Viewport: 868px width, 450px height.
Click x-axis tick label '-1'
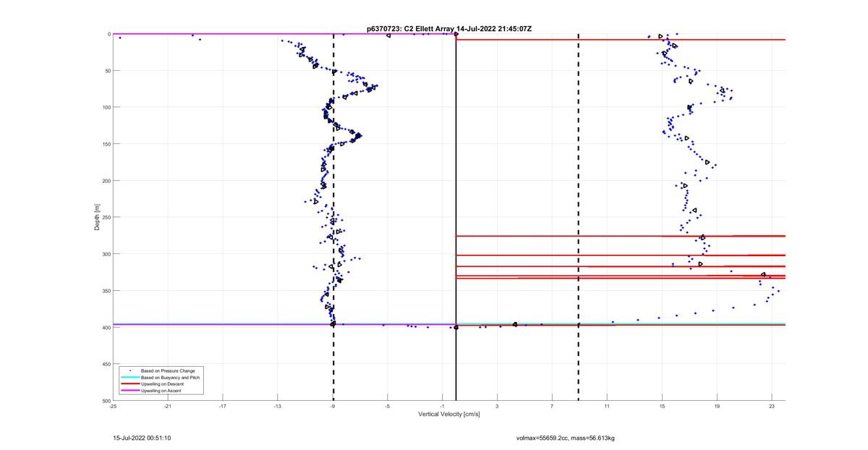click(442, 406)
